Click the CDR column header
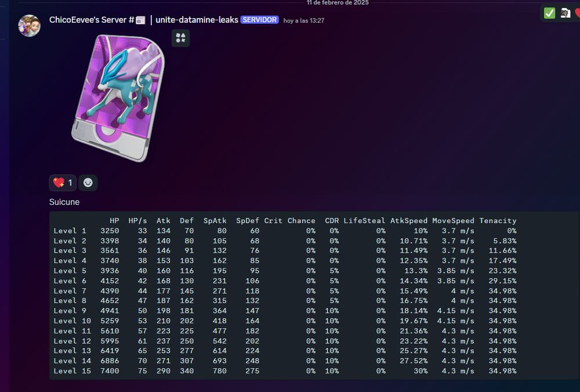This screenshot has width=580, height=392. [x=332, y=221]
